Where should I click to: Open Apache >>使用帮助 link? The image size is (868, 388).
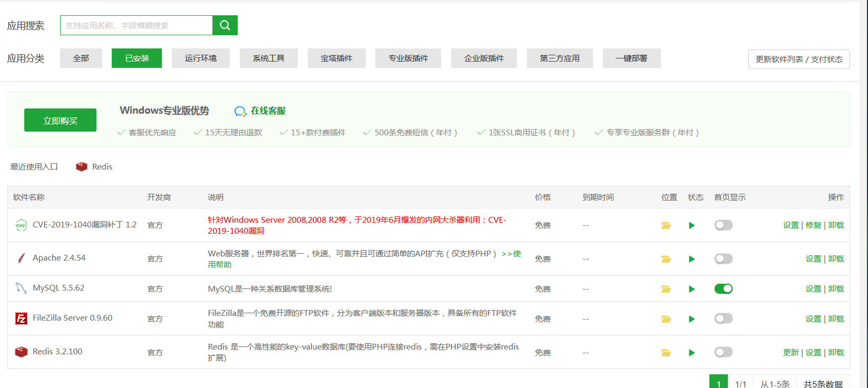(x=511, y=254)
